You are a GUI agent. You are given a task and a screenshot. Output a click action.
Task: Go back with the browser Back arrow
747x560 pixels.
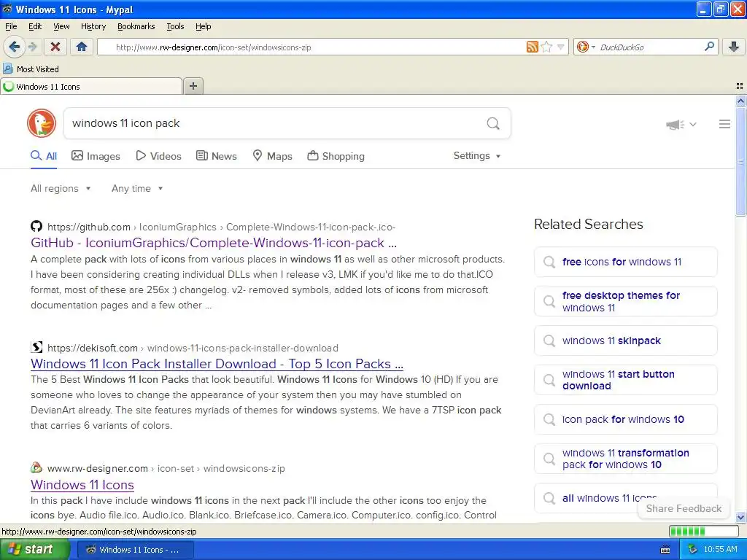click(x=14, y=47)
